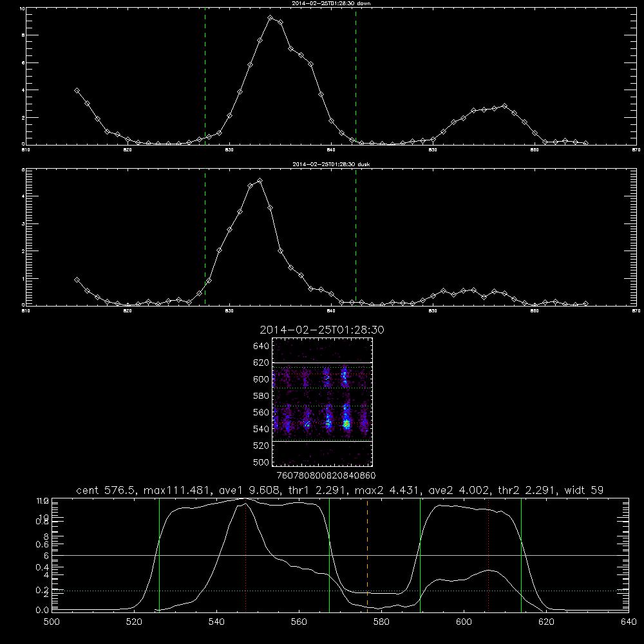Click bottom plot x-axis label 620
This screenshot has height=644, width=644.
546,622
